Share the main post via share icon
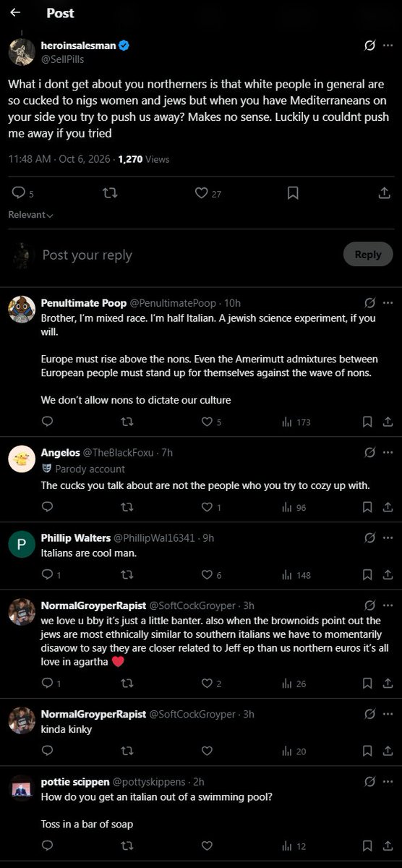Image resolution: width=402 pixels, height=868 pixels. (385, 193)
